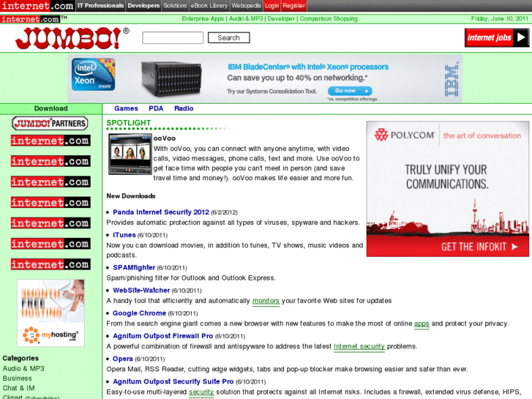Click the myhosting free hosting ad
Image resolution: width=532 pixels, height=399 pixels.
(51, 313)
